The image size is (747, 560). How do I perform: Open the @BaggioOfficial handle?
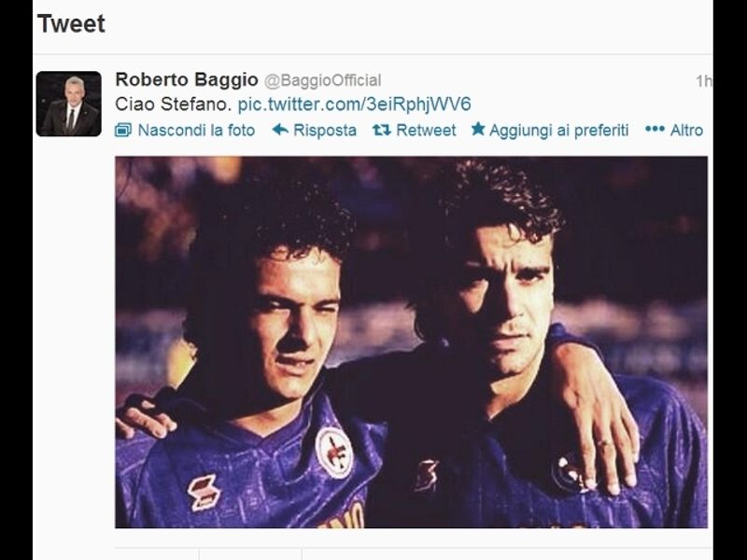click(x=322, y=80)
